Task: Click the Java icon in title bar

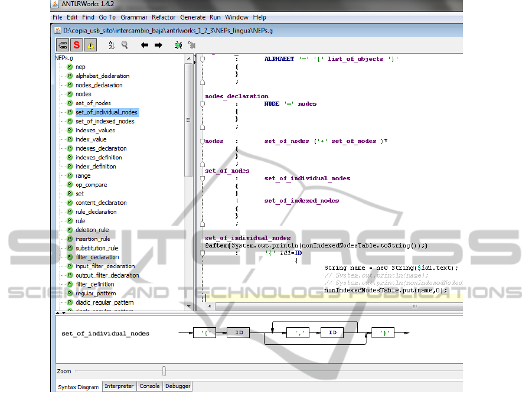Action: click(x=56, y=5)
